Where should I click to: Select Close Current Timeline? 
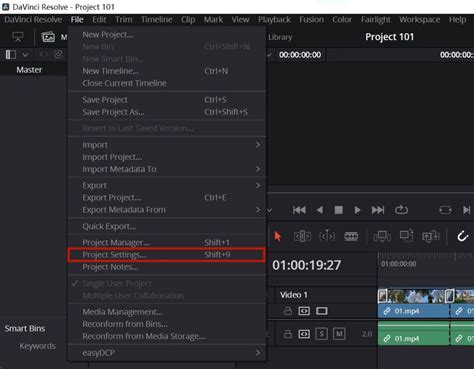coord(166,83)
